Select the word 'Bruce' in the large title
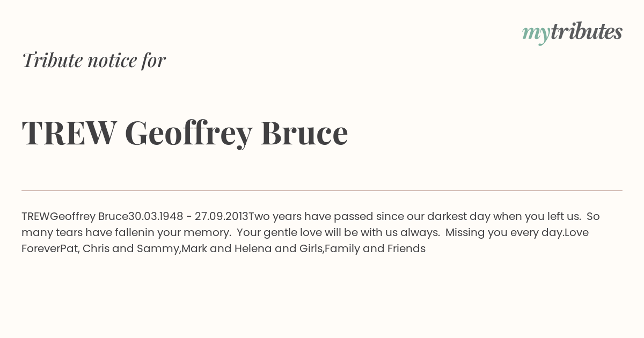 point(304,132)
